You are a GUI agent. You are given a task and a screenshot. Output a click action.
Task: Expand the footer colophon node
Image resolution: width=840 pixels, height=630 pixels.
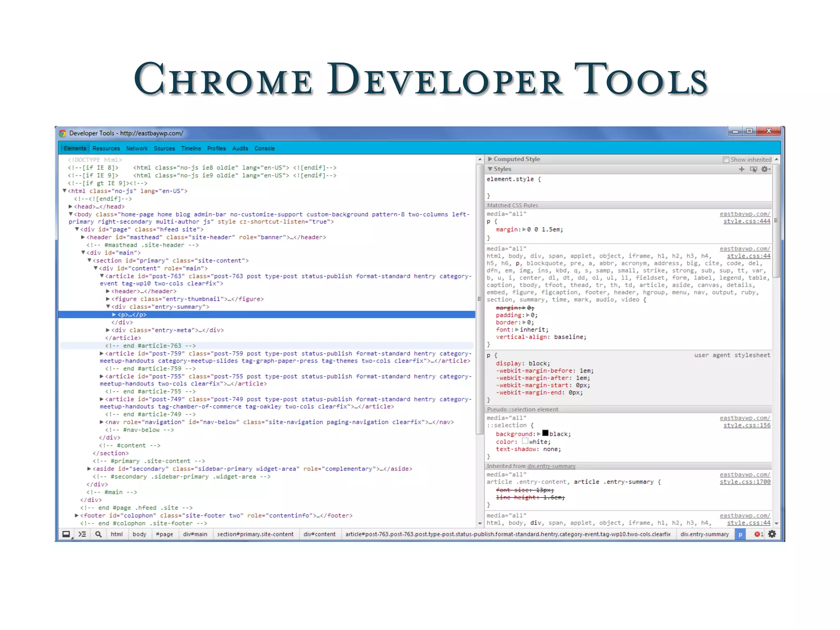point(77,515)
